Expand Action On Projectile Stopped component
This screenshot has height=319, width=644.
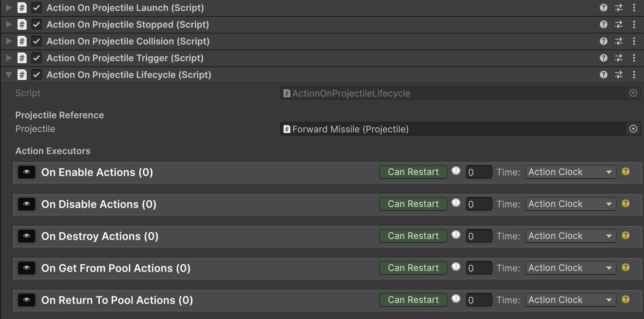pyautogui.click(x=9, y=24)
